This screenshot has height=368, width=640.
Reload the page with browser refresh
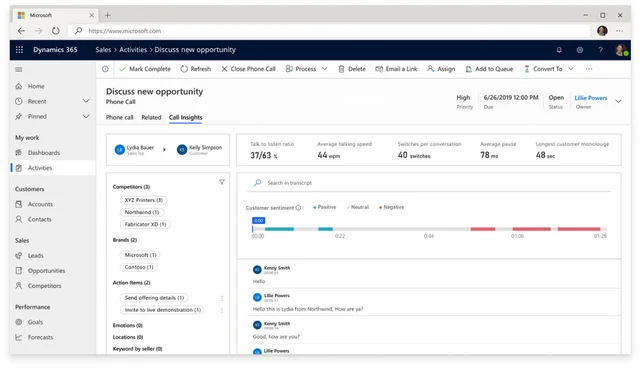[x=56, y=31]
